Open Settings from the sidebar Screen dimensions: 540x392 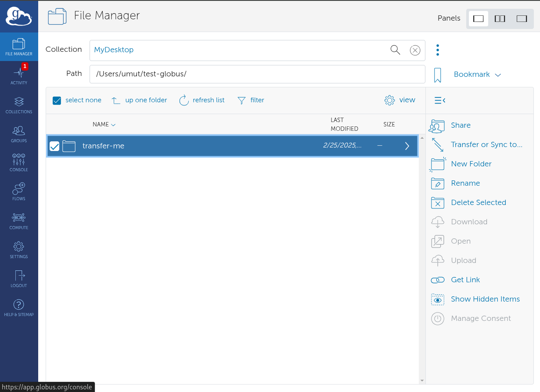click(19, 250)
